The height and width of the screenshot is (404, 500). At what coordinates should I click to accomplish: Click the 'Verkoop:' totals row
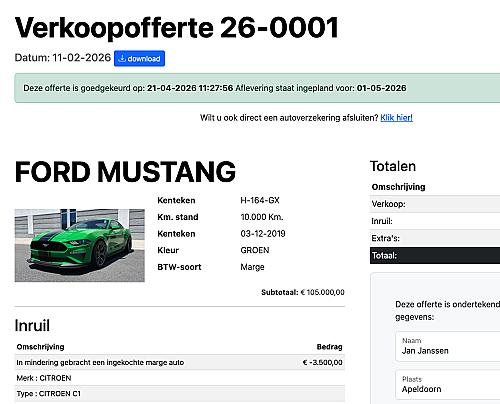point(435,204)
